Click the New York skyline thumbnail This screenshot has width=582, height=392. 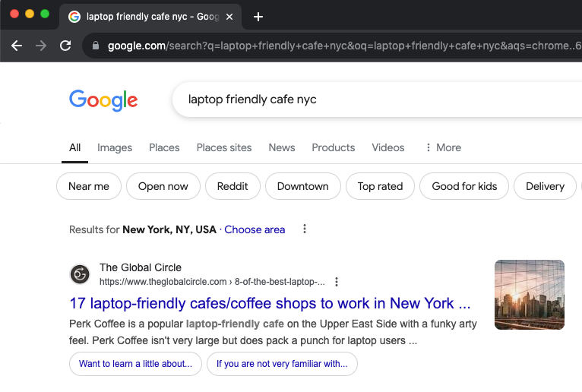click(x=529, y=295)
